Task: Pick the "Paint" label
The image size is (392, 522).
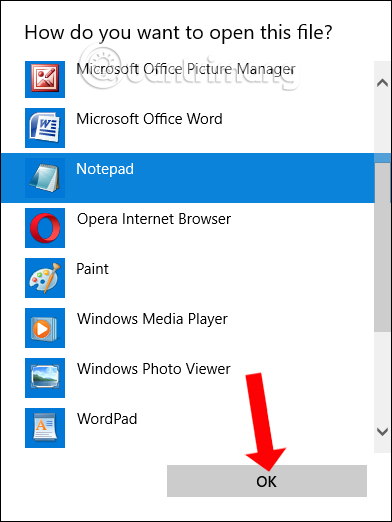Action: click(92, 269)
